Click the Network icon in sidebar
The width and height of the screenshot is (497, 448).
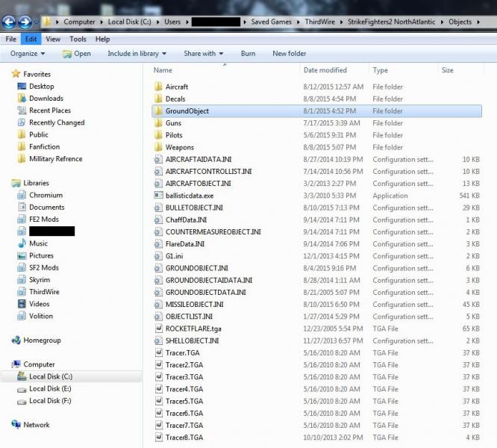tap(16, 425)
